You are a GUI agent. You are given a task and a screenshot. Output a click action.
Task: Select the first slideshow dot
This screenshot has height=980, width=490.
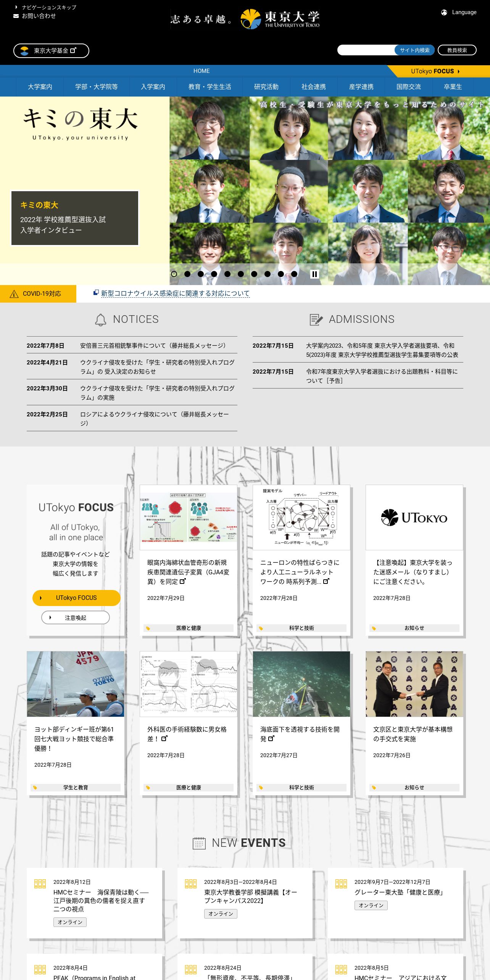174,274
